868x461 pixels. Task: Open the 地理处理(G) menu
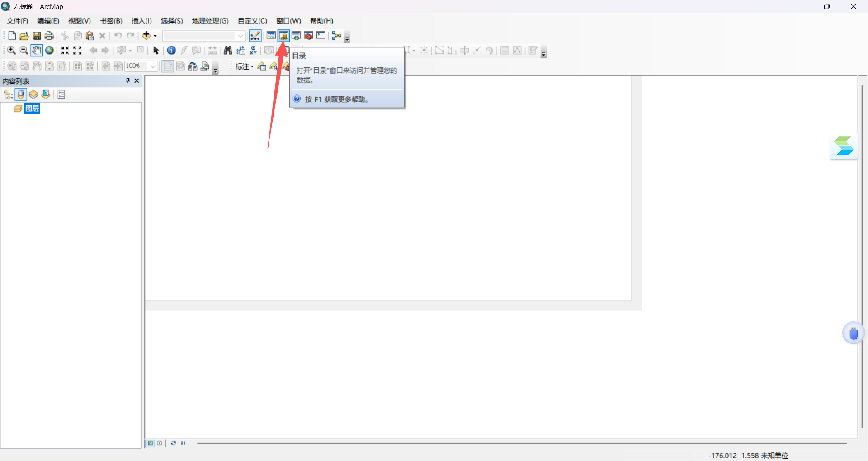[x=210, y=21]
